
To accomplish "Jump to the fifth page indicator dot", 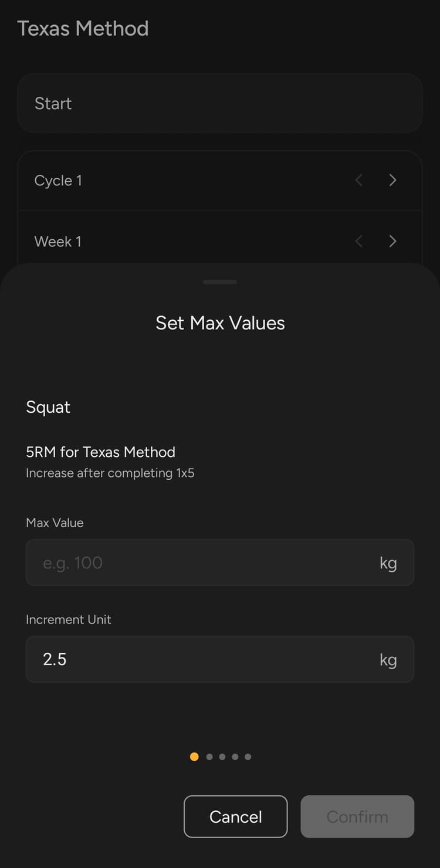I will [x=248, y=757].
